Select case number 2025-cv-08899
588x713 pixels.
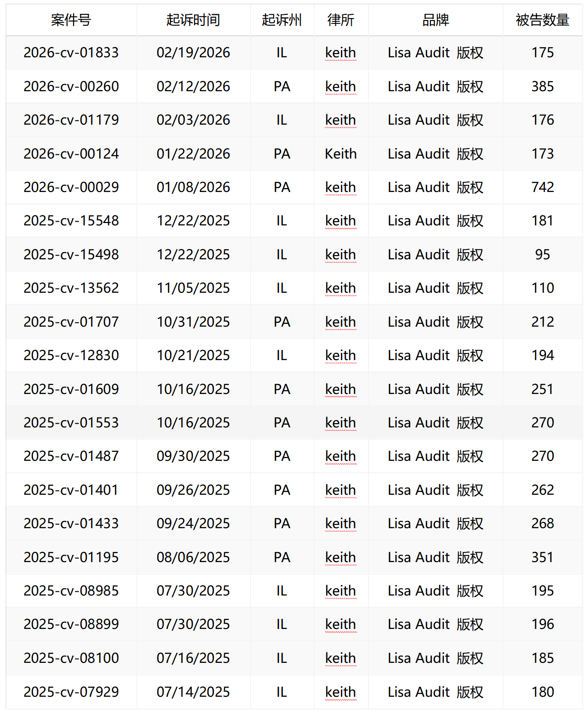(71, 624)
